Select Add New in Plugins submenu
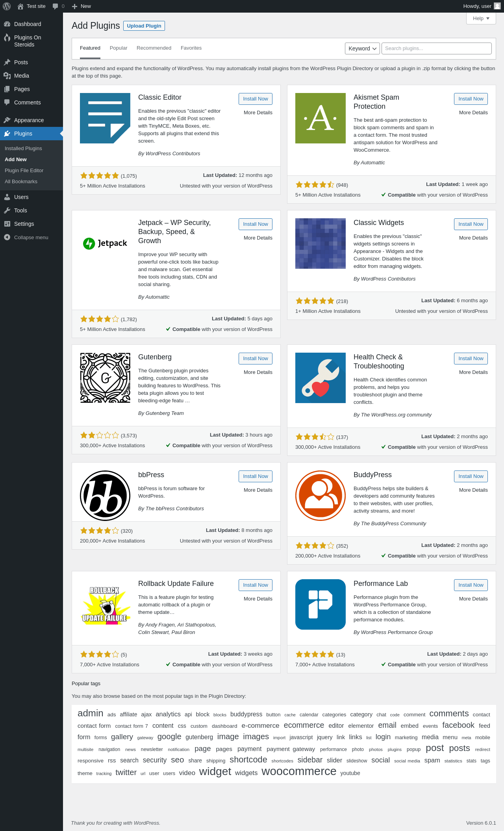The width and height of the screenshot is (504, 831). pos(31,160)
